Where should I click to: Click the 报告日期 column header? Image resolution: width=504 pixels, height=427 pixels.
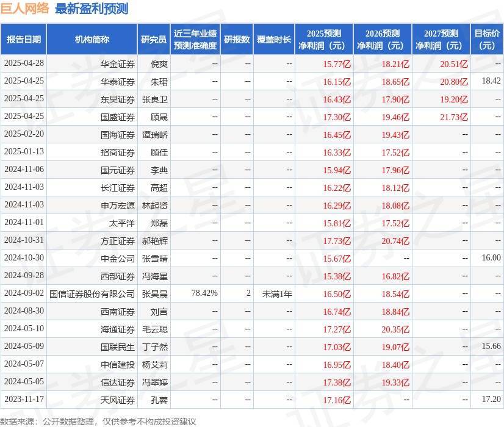pos(26,39)
